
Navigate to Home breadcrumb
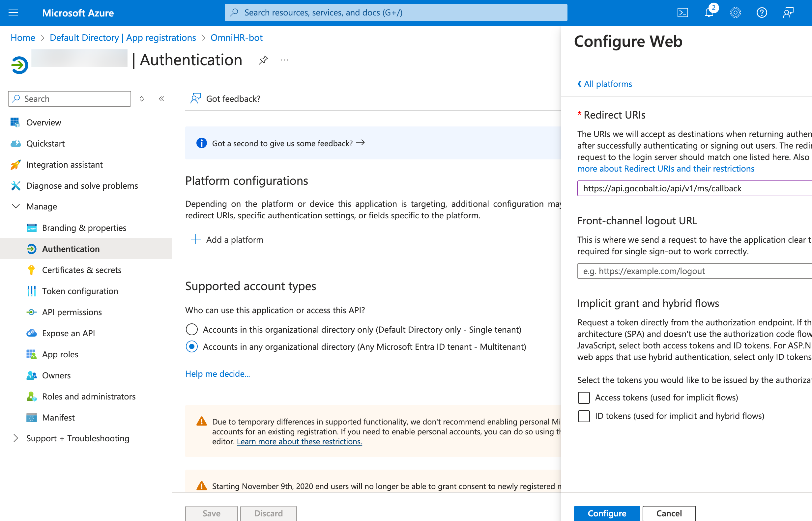point(22,38)
